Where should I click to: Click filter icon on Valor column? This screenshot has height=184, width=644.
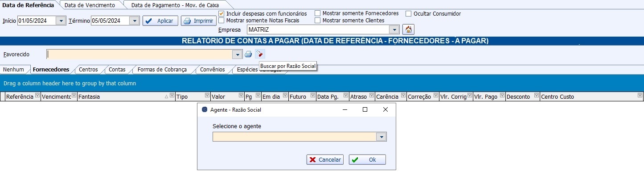coord(241,96)
